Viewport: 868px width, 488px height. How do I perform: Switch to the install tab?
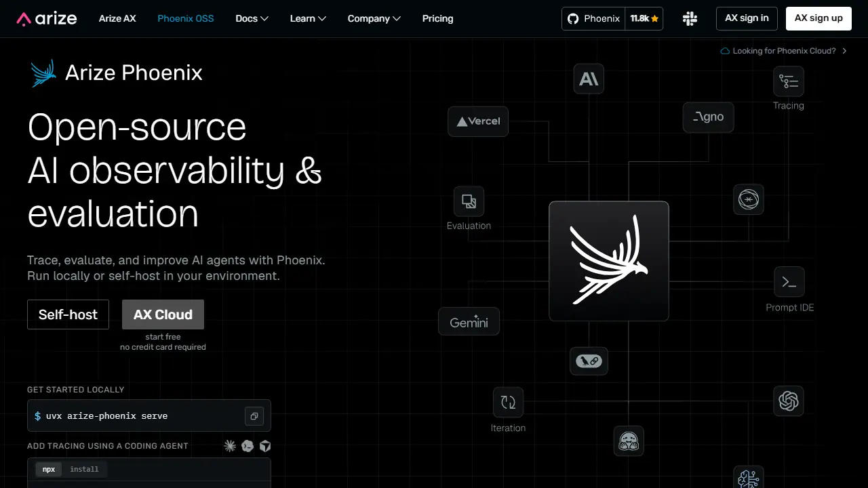[x=84, y=469]
